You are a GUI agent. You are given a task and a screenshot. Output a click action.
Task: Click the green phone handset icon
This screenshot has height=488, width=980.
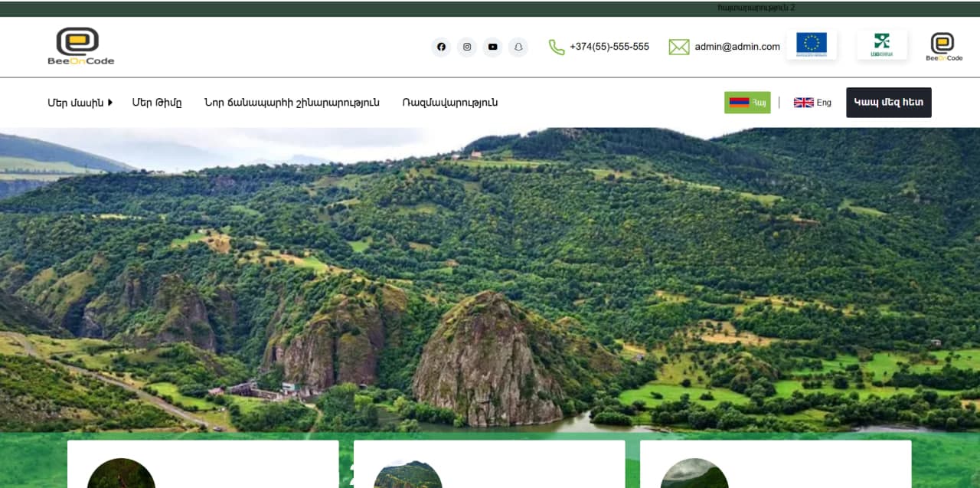point(557,47)
